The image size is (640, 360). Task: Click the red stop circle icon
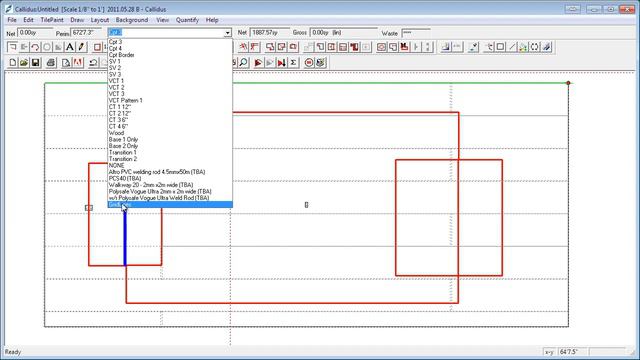(309, 62)
